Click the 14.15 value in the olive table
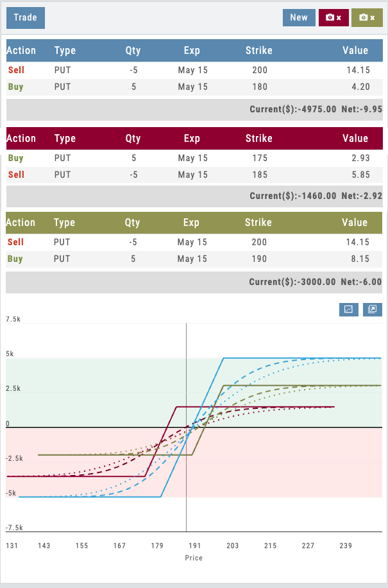Screen dimensions: 388x588 tap(355, 242)
